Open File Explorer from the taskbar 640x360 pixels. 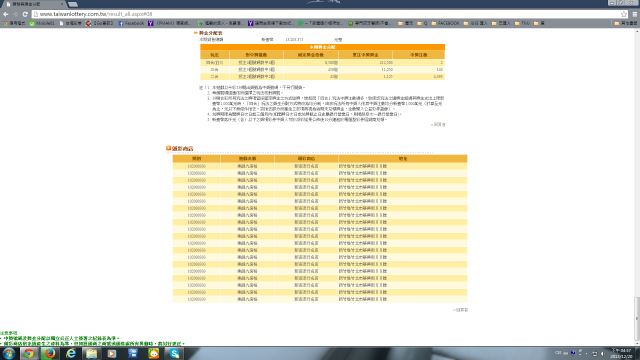(91, 353)
